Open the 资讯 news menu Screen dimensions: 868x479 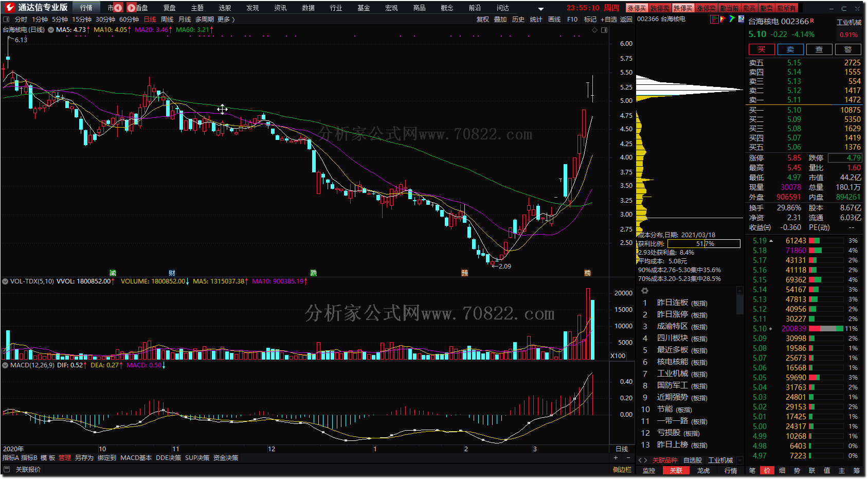(x=280, y=8)
